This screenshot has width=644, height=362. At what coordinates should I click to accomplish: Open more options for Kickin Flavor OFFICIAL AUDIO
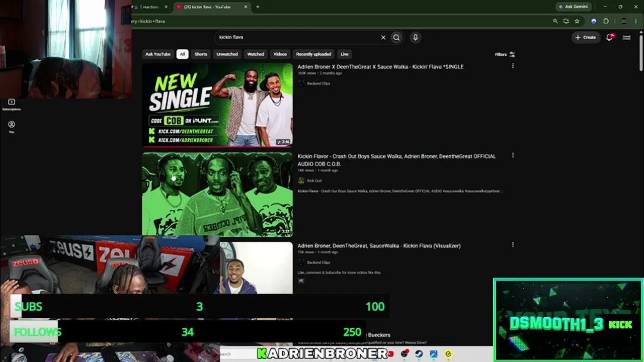tap(513, 155)
